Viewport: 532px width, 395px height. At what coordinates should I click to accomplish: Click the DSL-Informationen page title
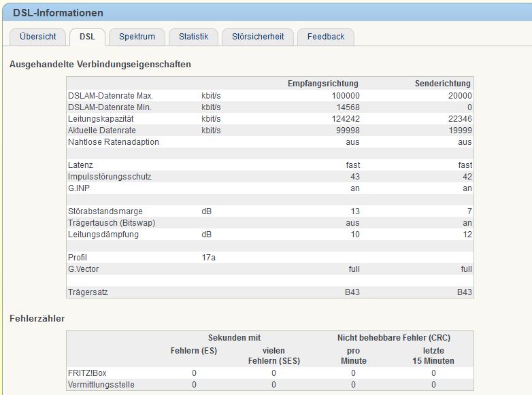pos(59,13)
